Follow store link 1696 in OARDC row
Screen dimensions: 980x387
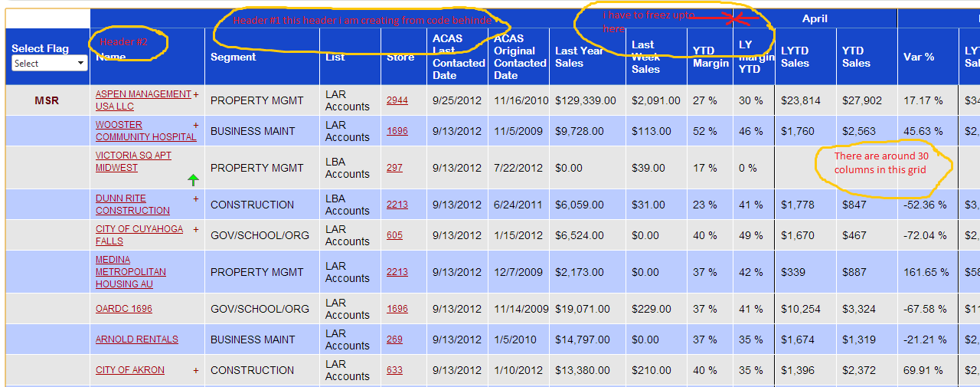click(x=397, y=309)
